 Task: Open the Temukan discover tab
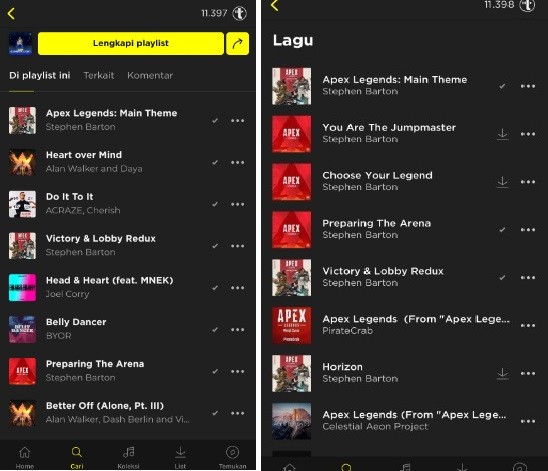pyautogui.click(x=232, y=457)
